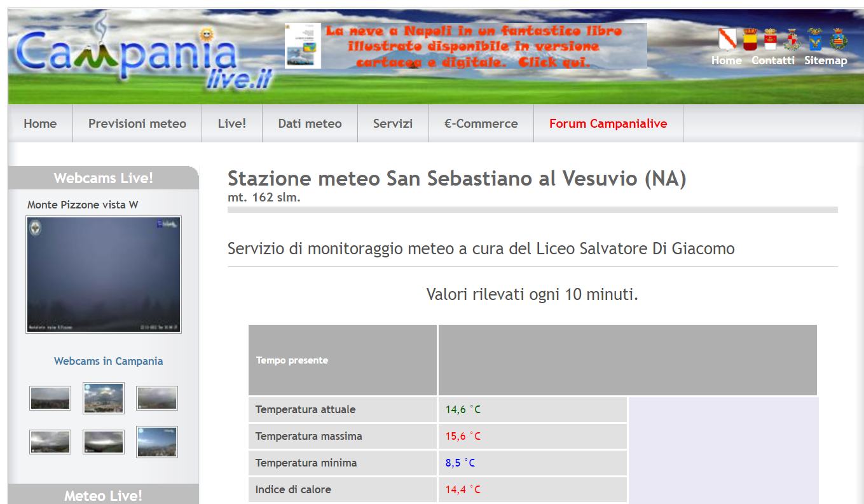Open the Forum Campanialive link

click(x=608, y=124)
